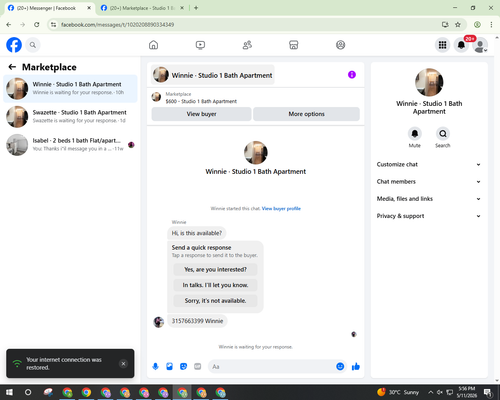Reload the page in browser
The image size is (500, 400).
(x=37, y=24)
